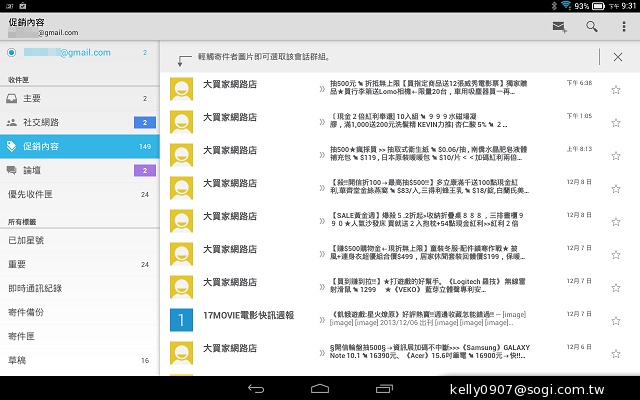Screen dimensions: 640x400
Task: Open the 草稿 label
Action: click(x=80, y=360)
